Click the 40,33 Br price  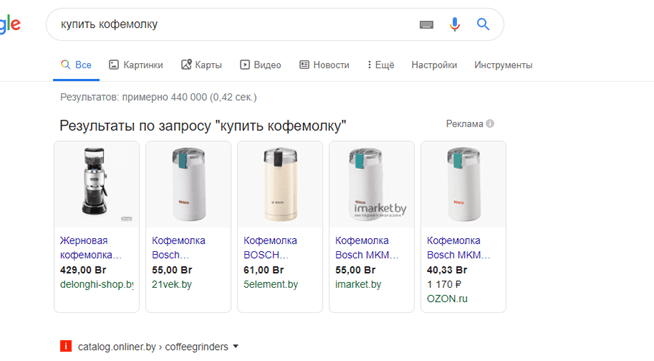tap(447, 270)
